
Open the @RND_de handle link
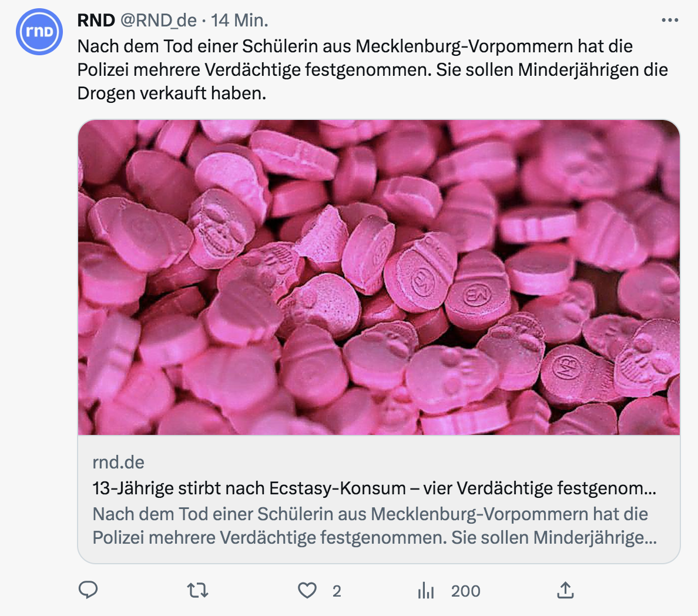click(159, 21)
